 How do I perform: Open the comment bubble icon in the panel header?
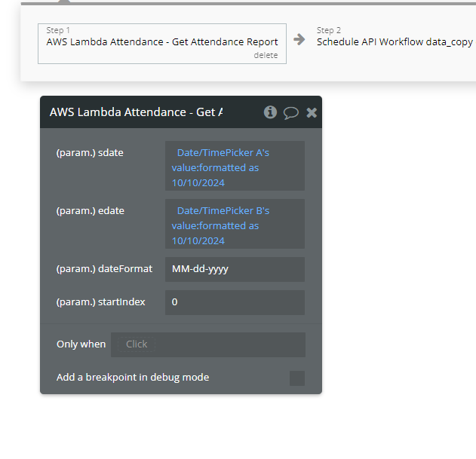tap(291, 113)
